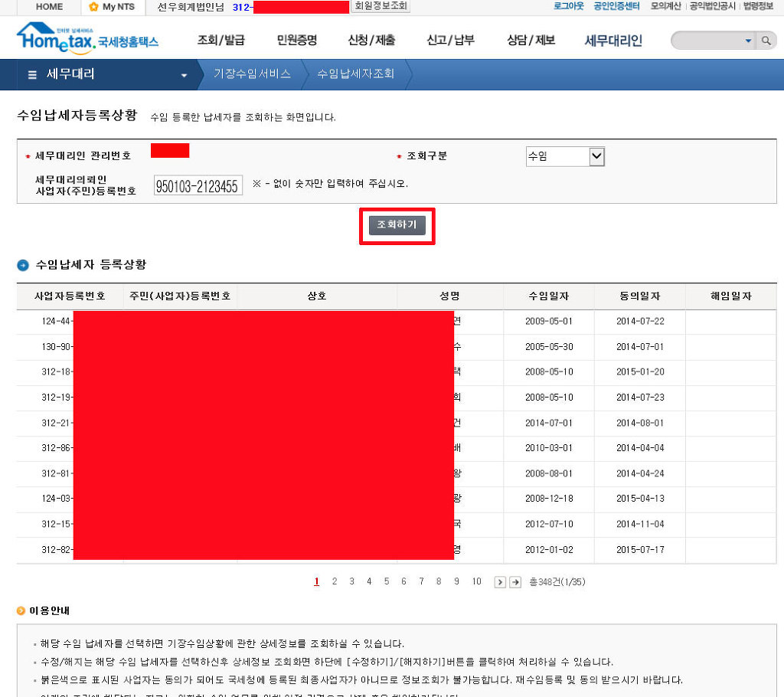
Task: Select row with 수임일자 2008-12-18
Action: coord(397,499)
